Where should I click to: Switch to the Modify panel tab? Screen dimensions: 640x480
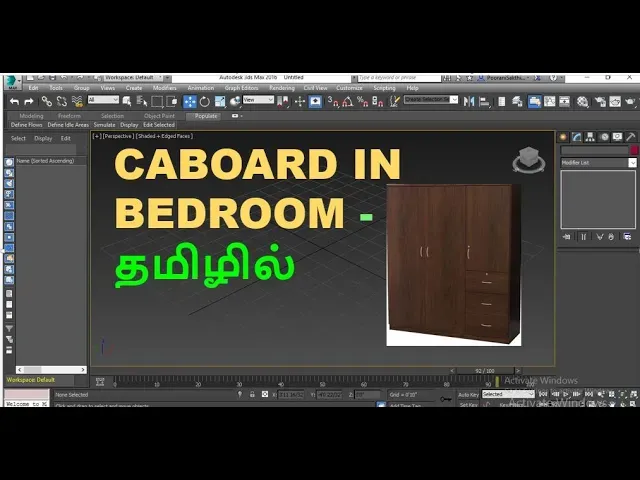(x=576, y=137)
